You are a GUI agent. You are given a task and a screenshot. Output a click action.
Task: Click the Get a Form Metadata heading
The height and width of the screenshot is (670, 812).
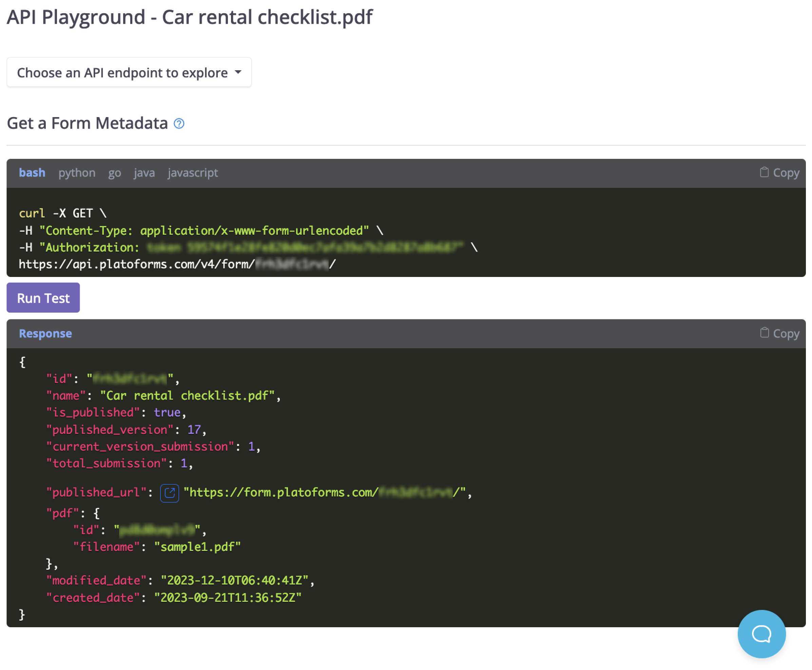pyautogui.click(x=88, y=124)
